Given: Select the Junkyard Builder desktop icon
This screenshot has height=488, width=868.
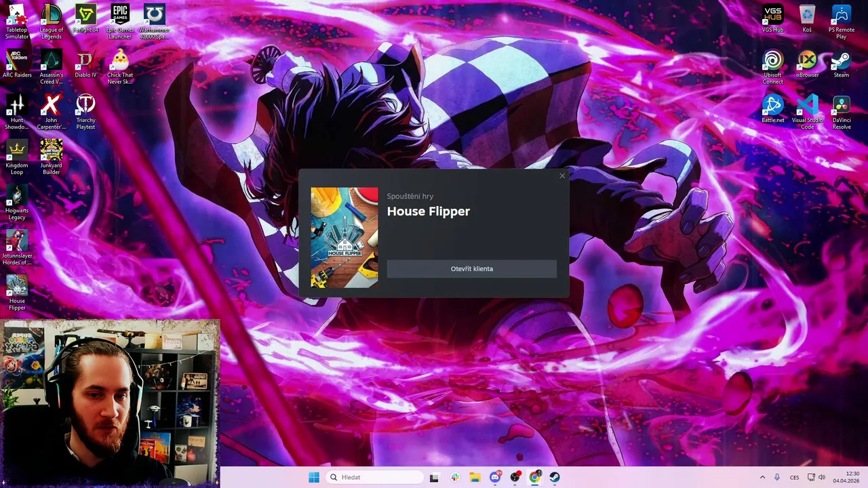Looking at the screenshot, I should [52, 157].
